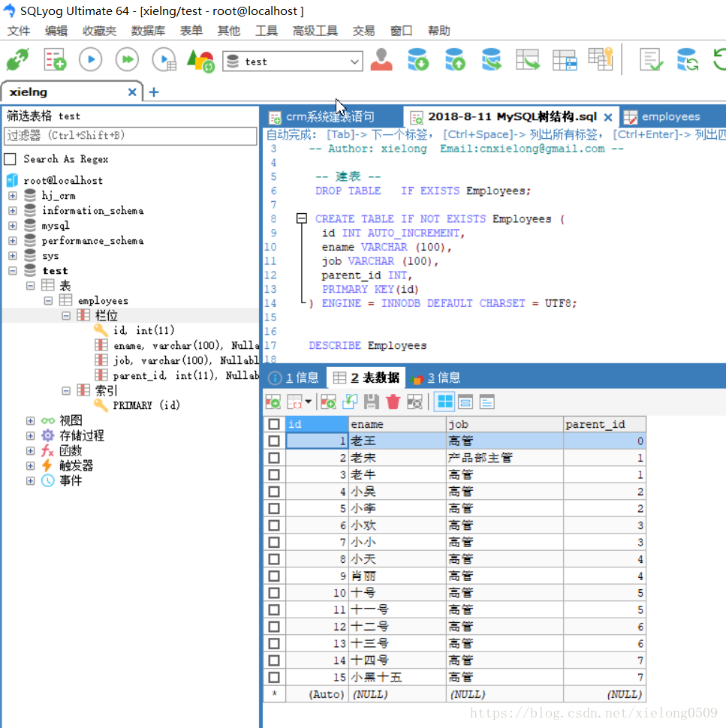Switch to grid view mode icon
This screenshot has width=726, height=728.
coord(444,402)
